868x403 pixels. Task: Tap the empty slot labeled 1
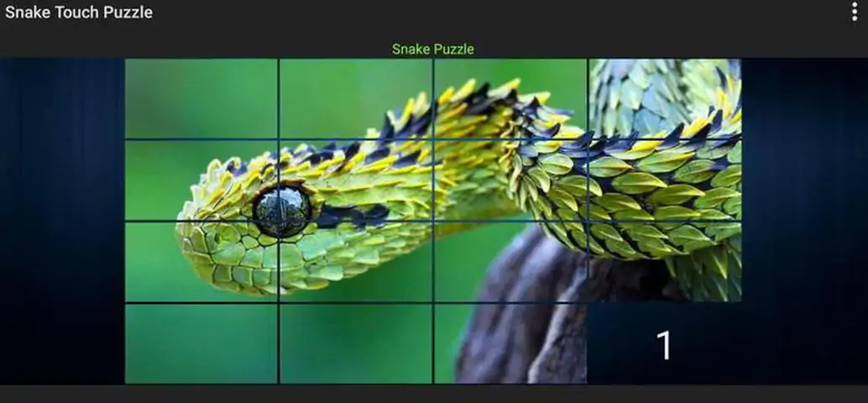[x=664, y=343]
